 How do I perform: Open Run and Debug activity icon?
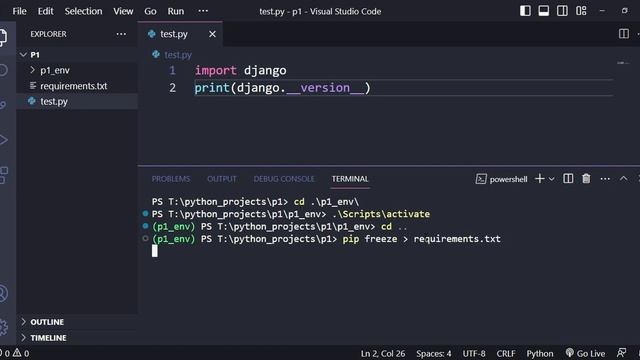[x=3, y=140]
